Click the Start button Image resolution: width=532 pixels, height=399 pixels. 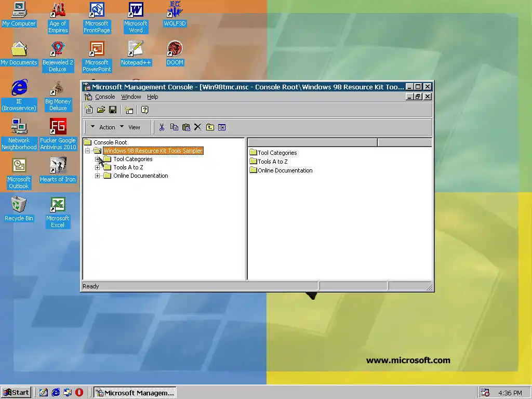(16, 393)
